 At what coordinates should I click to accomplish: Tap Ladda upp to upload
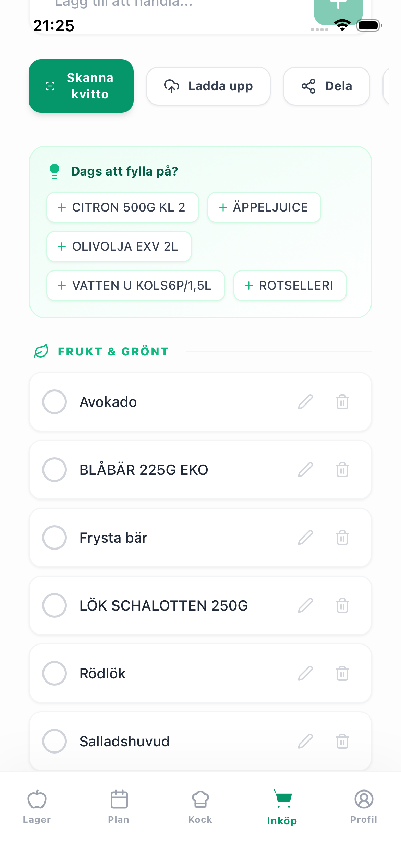[x=208, y=86]
